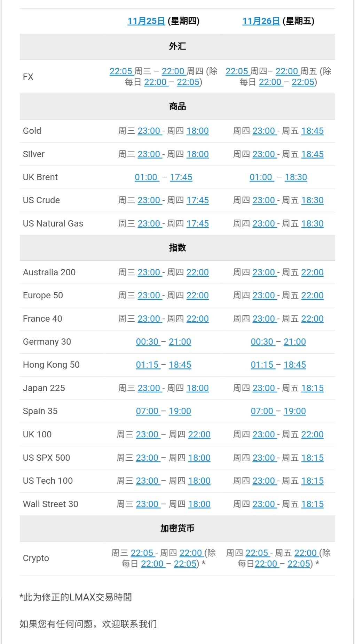Click Spain 35's Friday 19:00 closing link
This screenshot has height=644, width=355.
(294, 411)
